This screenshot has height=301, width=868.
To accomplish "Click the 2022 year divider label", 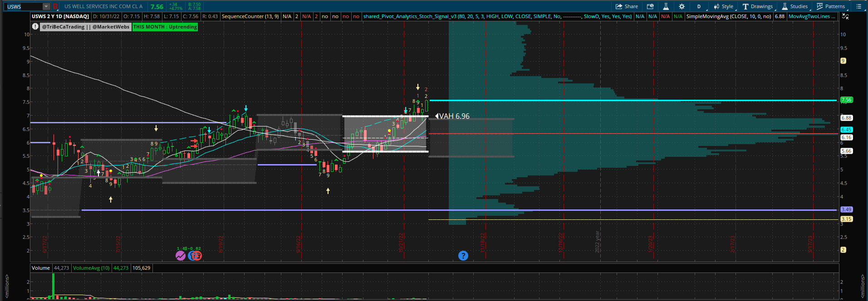I will pyautogui.click(x=598, y=242).
